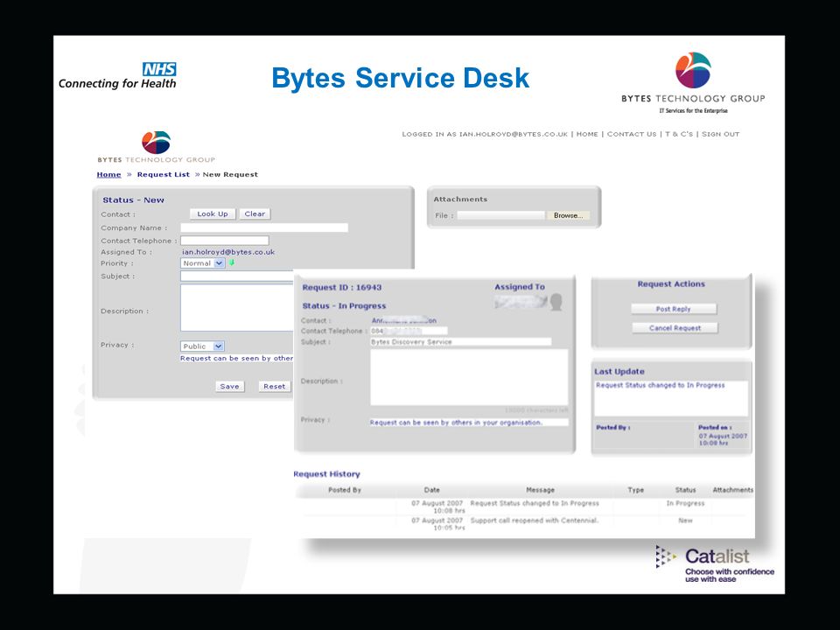Screen dimensions: 840x630
Task: Click the 'Request History' heading
Action: (x=326, y=474)
